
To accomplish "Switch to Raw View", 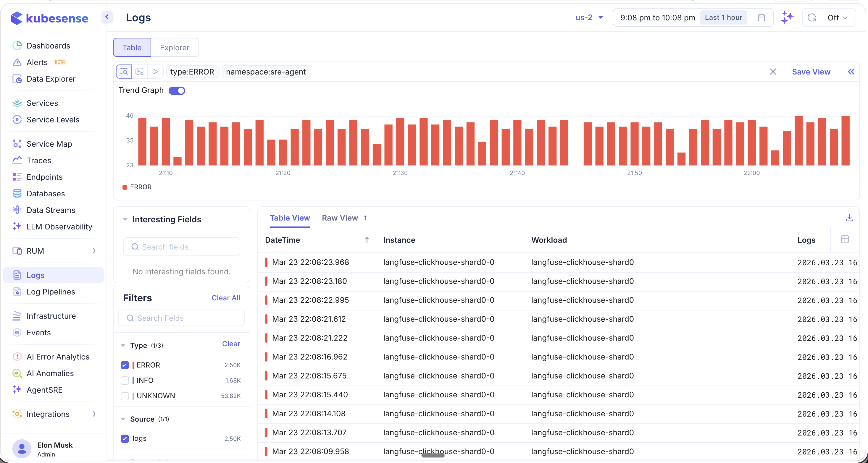I will tap(340, 218).
